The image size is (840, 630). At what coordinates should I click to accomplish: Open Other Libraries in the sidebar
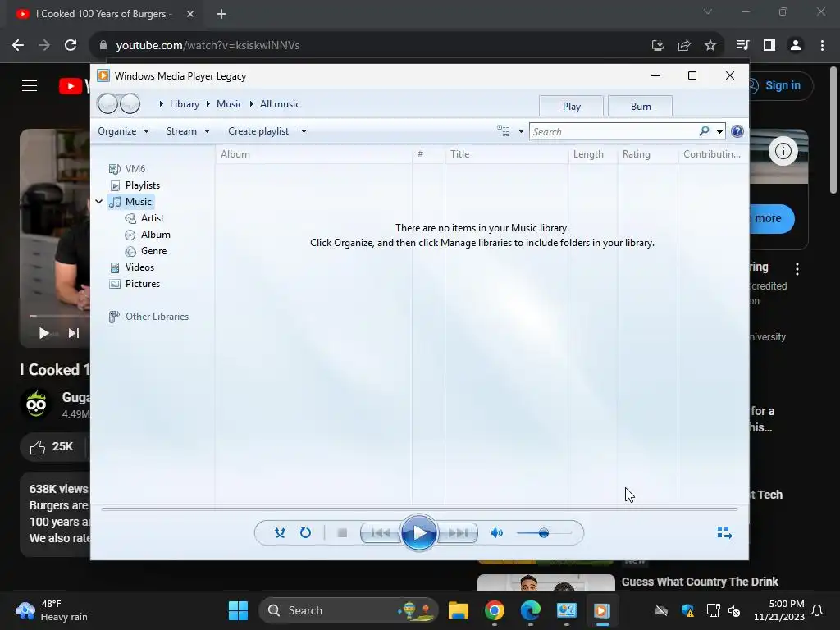point(149,317)
